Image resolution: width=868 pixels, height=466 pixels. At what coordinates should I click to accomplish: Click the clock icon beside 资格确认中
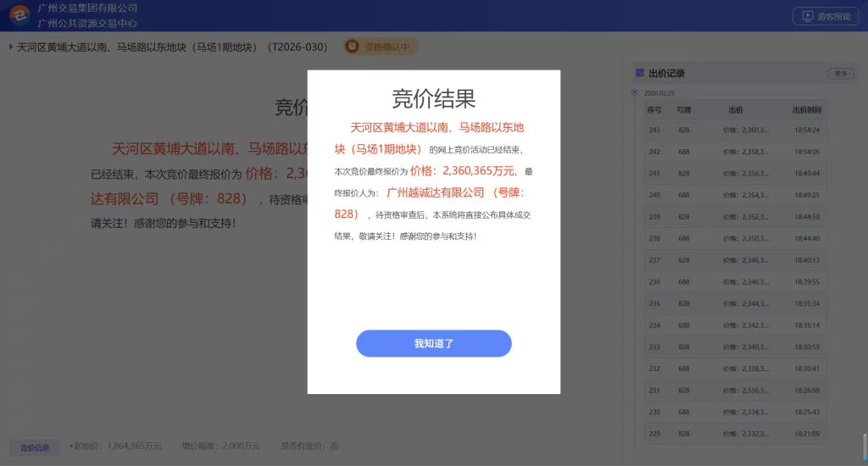(352, 47)
